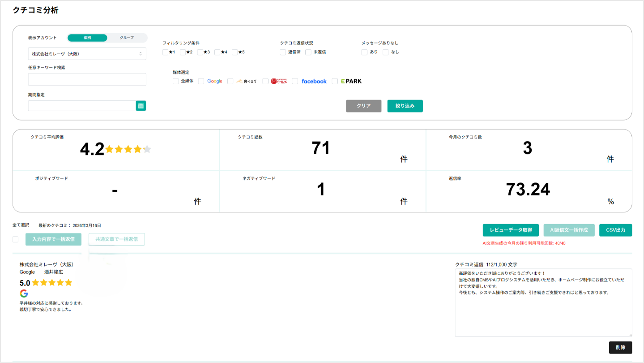Check the ★4 filter checkbox
The image size is (644, 363).
[218, 52]
